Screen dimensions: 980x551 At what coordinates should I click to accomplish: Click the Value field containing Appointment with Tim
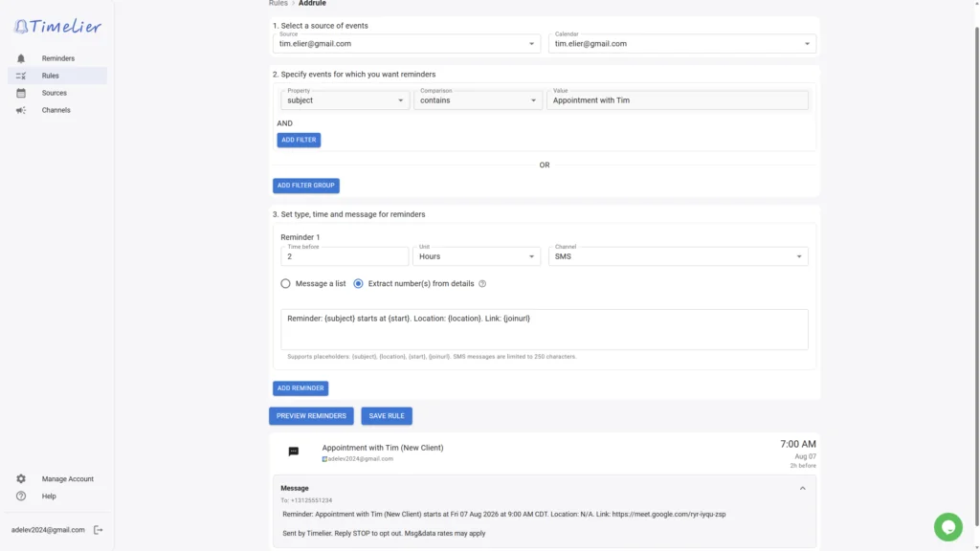677,99
